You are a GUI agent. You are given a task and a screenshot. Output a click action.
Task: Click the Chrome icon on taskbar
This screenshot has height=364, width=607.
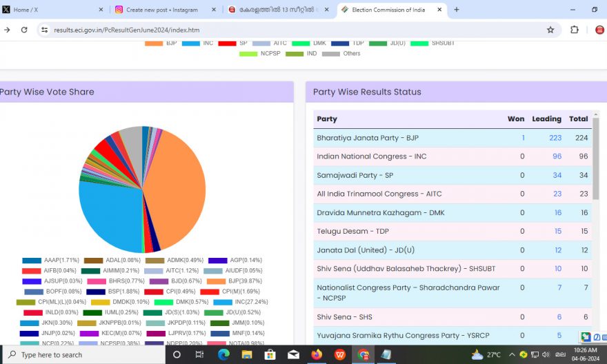[363, 355]
